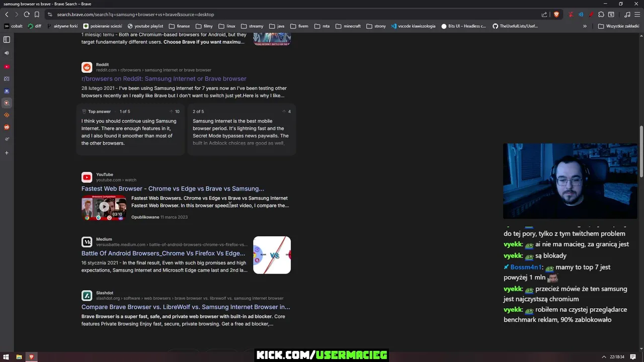Expand the filmy bookmarks folder

click(x=204, y=26)
